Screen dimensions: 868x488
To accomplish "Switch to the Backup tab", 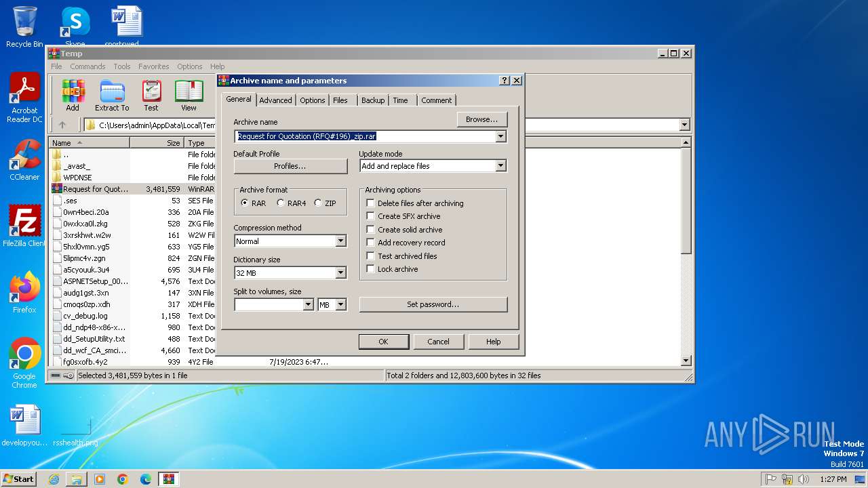I will 373,100.
